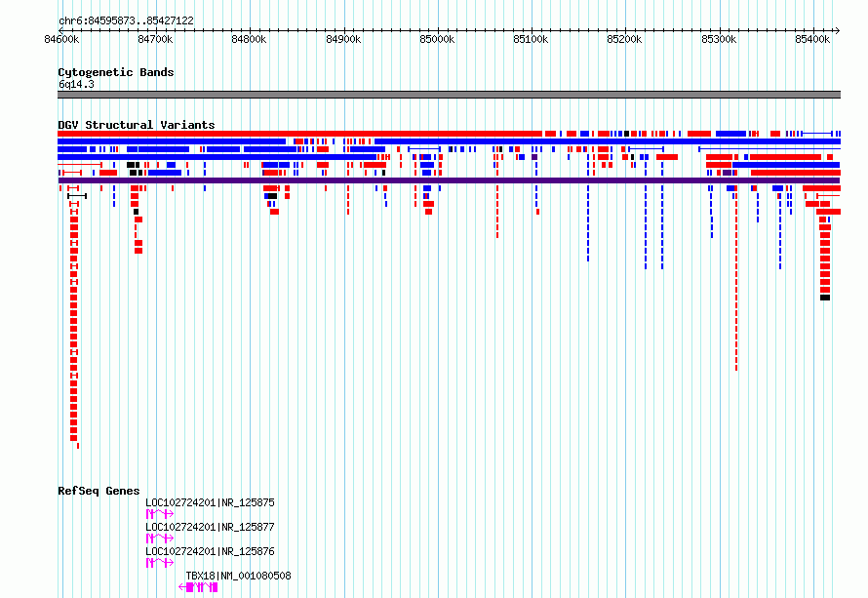Select the black bracketed variant near 84600k
868x598 pixels.
click(x=77, y=196)
